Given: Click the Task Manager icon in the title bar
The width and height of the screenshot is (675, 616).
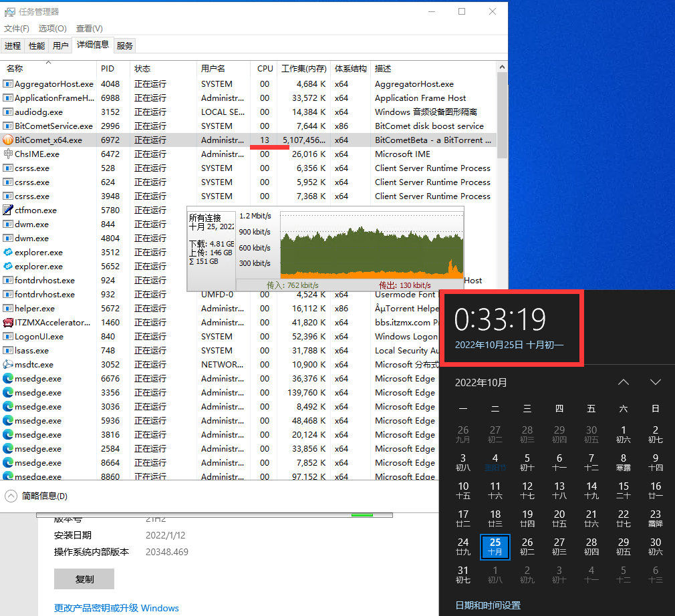Looking at the screenshot, I should [9, 11].
